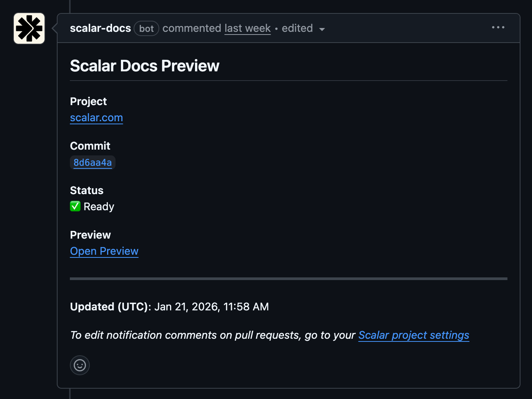
Task: Open the 'last week' timestamp link
Action: [x=248, y=28]
